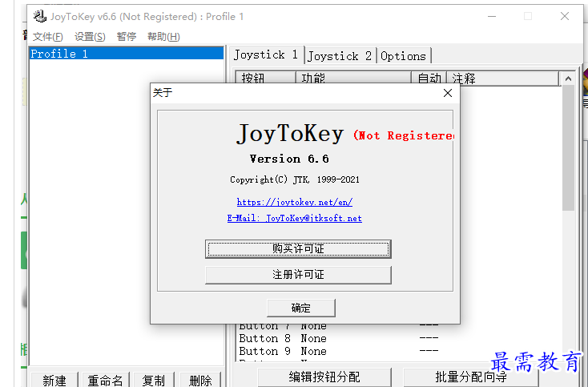Viewport: 588px width, 387px height.
Task: Select the Button 9 row
Action: 400,352
